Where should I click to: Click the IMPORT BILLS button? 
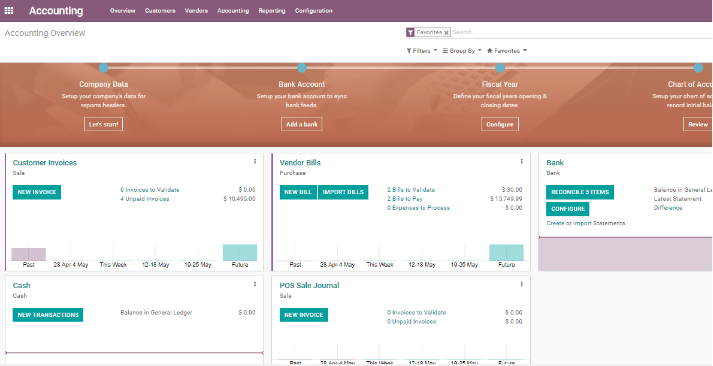click(x=343, y=192)
